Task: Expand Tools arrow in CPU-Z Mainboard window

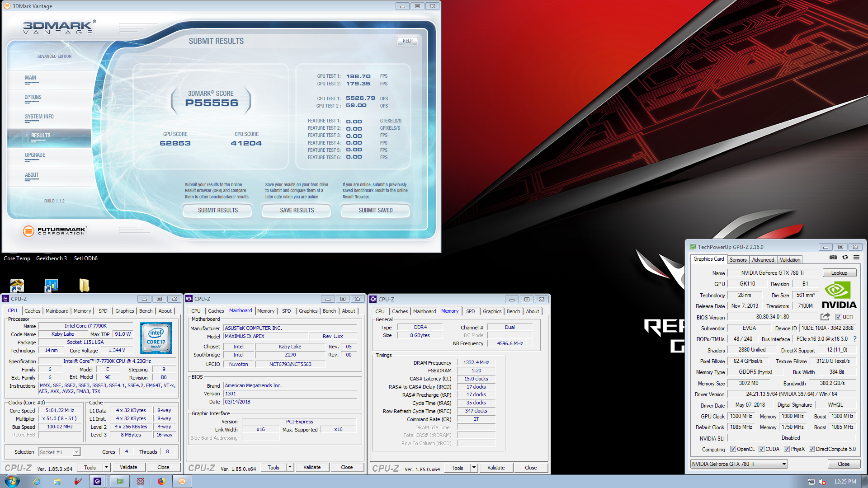Action: point(290,467)
